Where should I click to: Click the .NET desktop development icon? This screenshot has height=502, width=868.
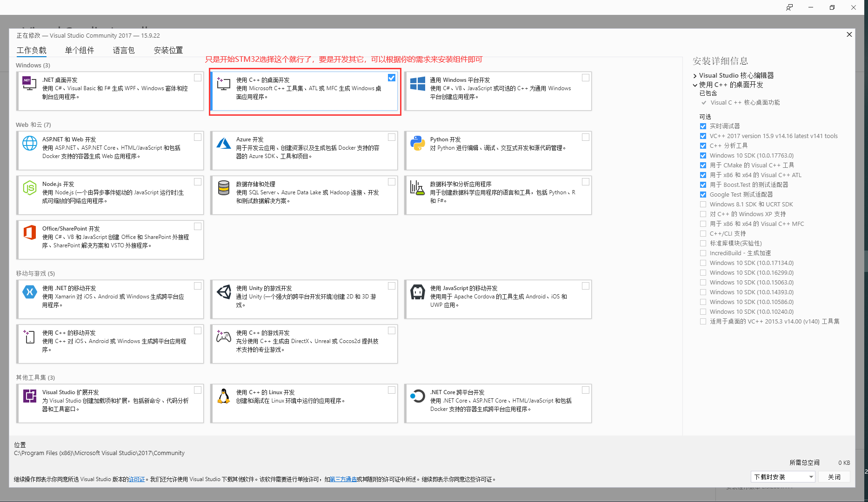29,83
